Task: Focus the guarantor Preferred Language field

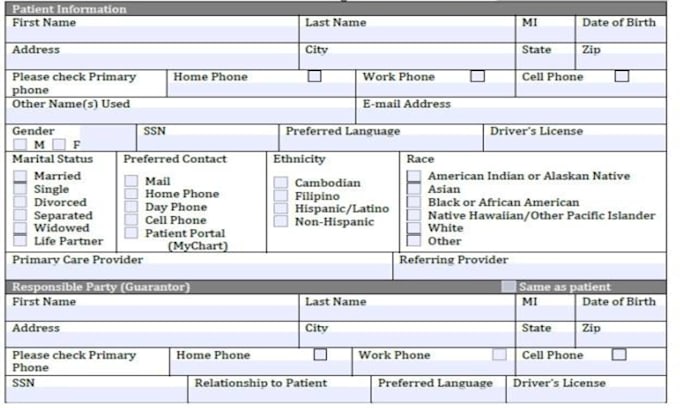Action: tap(439, 389)
